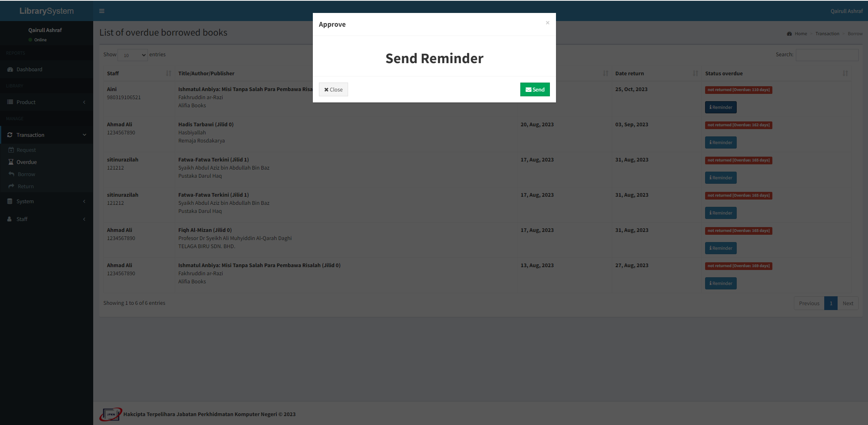Image resolution: width=868 pixels, height=425 pixels.
Task: Select the Overdue submenu item
Action: click(x=26, y=162)
